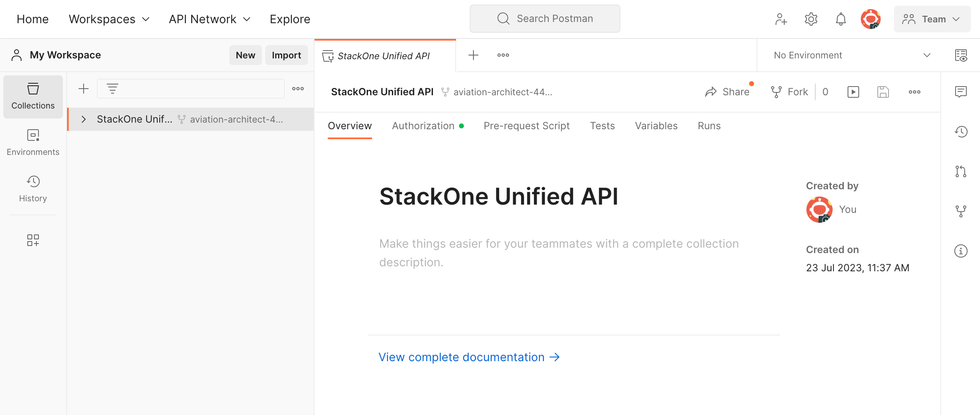The width and height of the screenshot is (980, 415).
Task: Save the collection with disk icon
Action: 883,92
